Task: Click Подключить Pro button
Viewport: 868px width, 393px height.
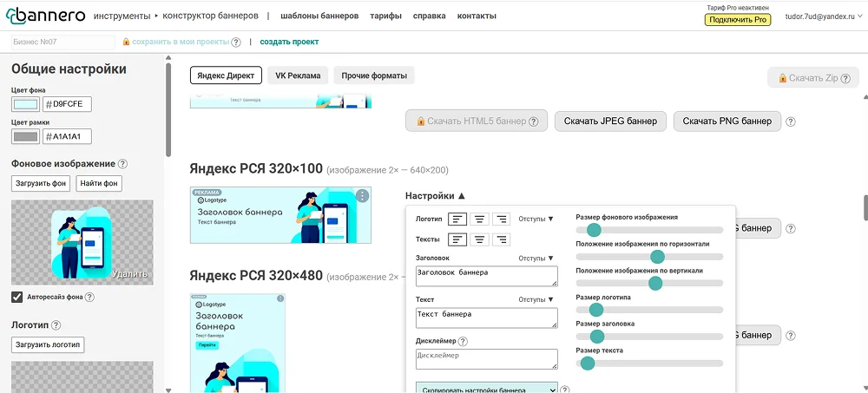Action: click(737, 20)
